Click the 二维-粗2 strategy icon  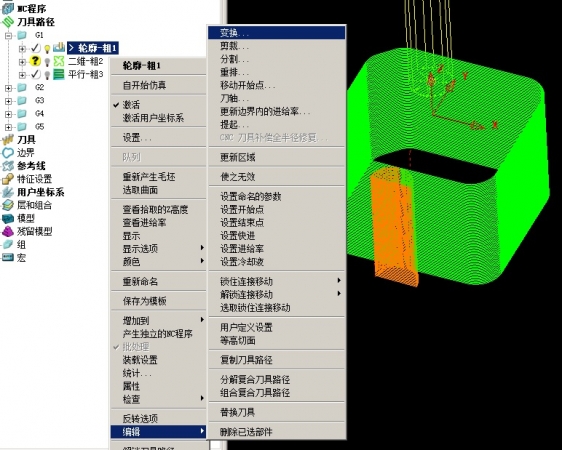click(x=59, y=61)
